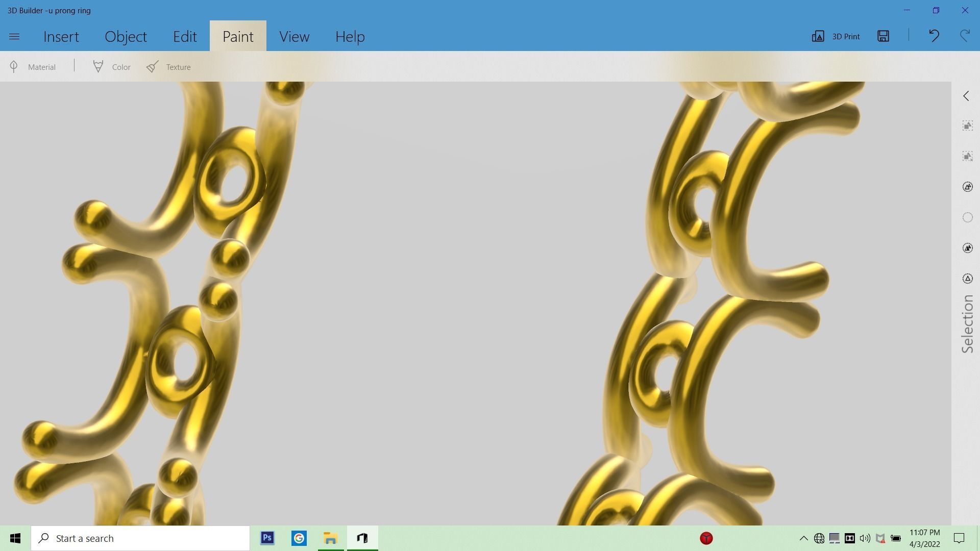Click the select all objects circle icon
The width and height of the screenshot is (980, 551).
pos(968,187)
